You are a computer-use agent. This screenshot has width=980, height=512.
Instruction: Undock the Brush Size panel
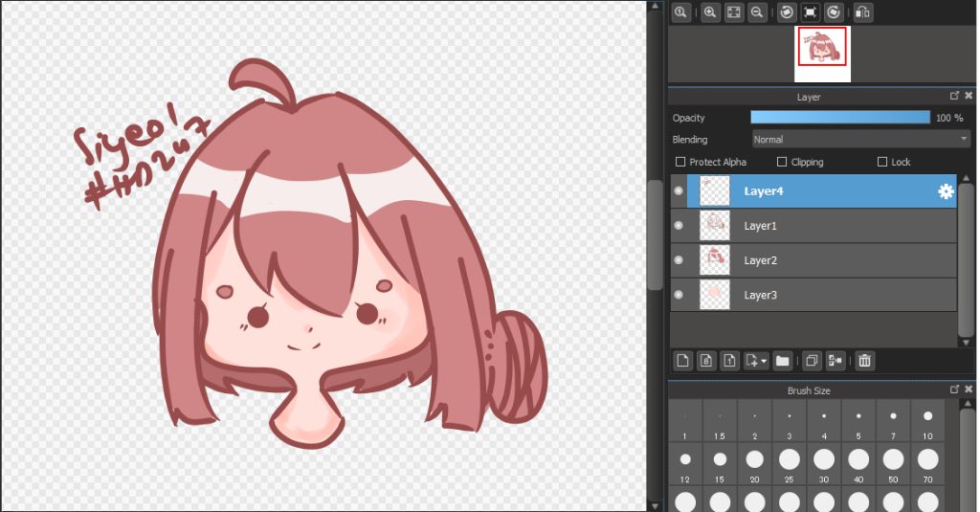pos(954,390)
